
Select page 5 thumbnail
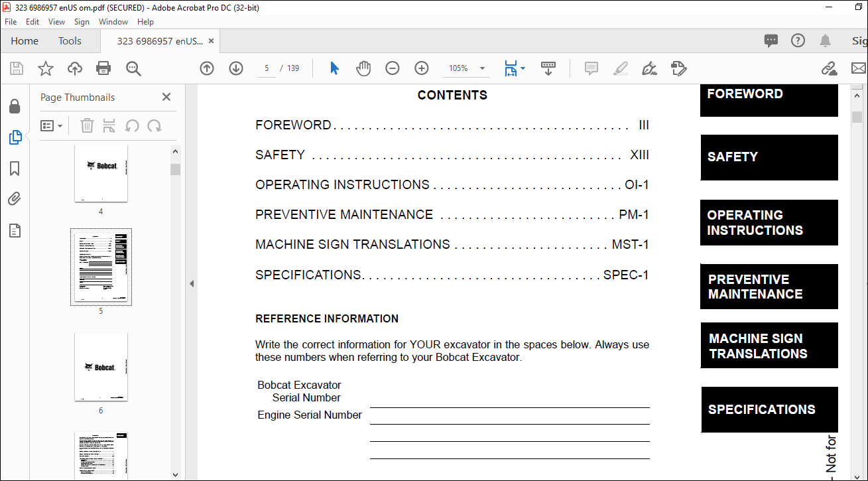click(x=101, y=267)
